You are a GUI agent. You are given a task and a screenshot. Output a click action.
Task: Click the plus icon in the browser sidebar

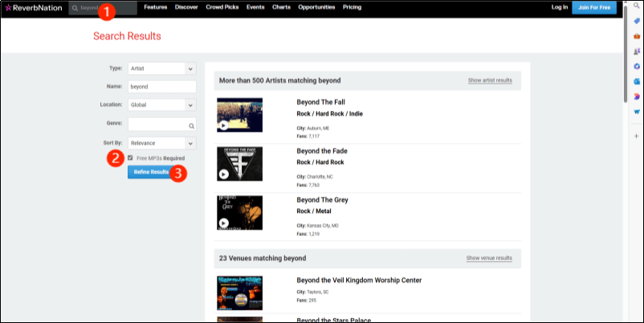(636, 136)
